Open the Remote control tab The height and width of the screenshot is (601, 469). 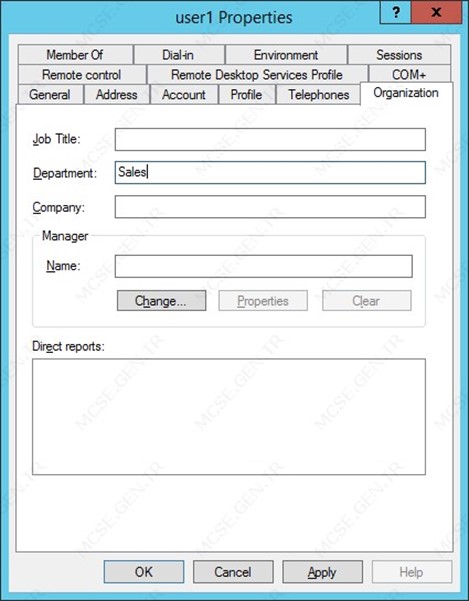(82, 75)
